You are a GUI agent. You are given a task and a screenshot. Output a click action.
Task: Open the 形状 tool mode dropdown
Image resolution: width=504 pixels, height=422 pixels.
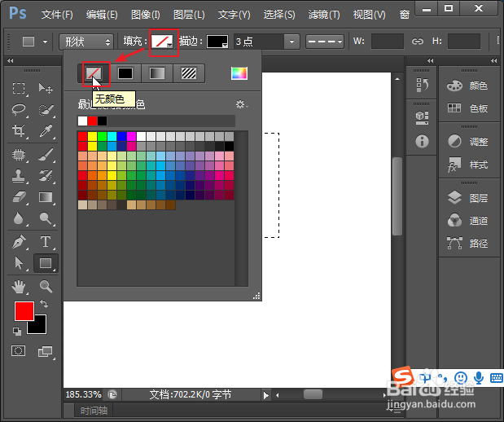click(x=86, y=42)
